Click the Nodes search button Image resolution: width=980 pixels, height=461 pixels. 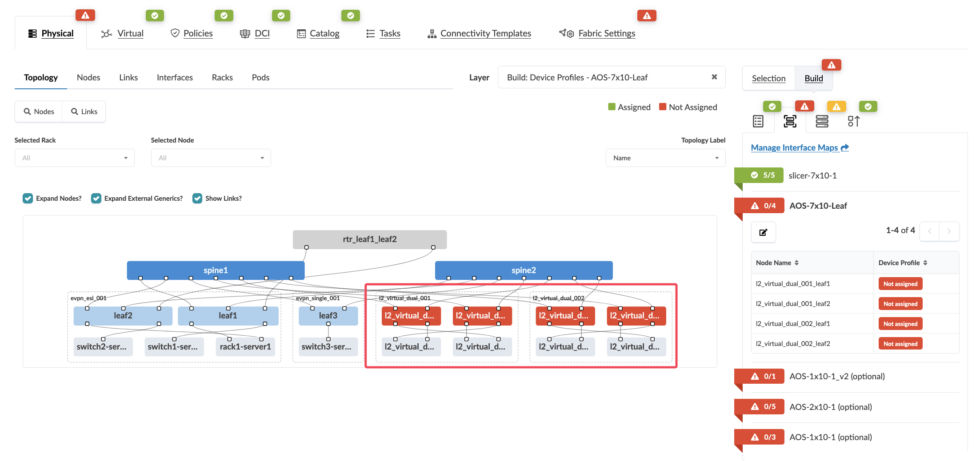pyautogui.click(x=39, y=111)
